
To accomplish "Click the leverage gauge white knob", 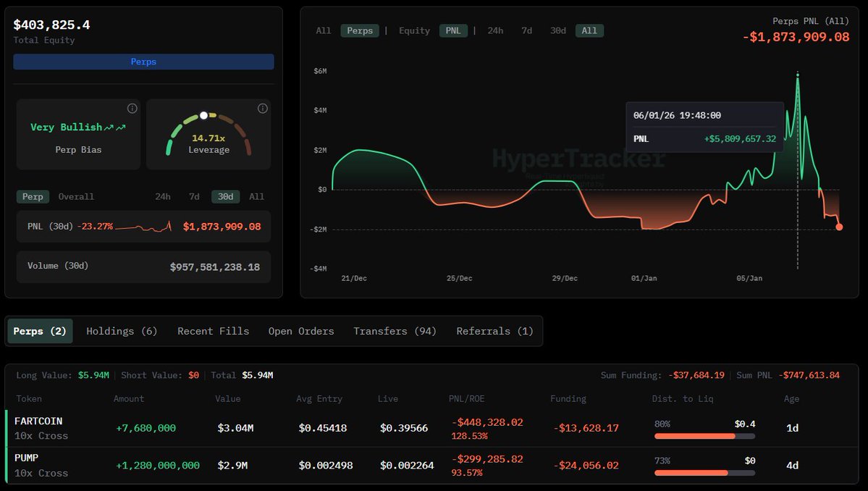I will 204,115.
